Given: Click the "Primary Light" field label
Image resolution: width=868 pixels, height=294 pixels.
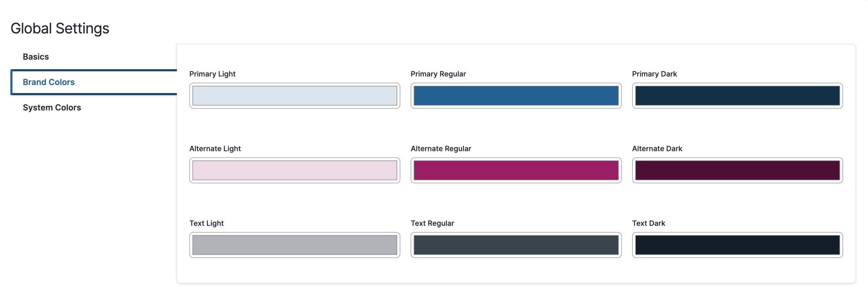Looking at the screenshot, I should [x=212, y=74].
